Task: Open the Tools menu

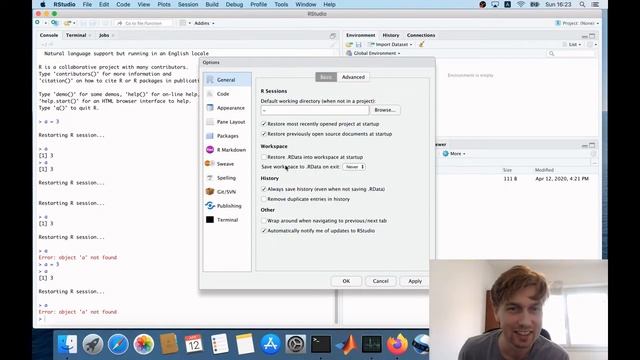Action: (281, 4)
